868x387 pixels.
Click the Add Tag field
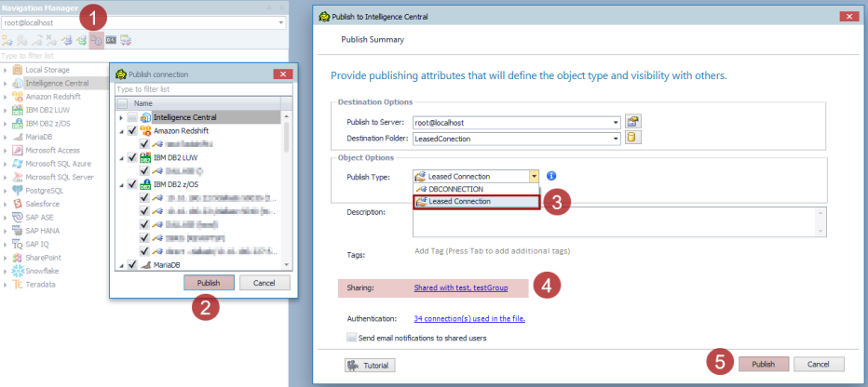tap(492, 251)
